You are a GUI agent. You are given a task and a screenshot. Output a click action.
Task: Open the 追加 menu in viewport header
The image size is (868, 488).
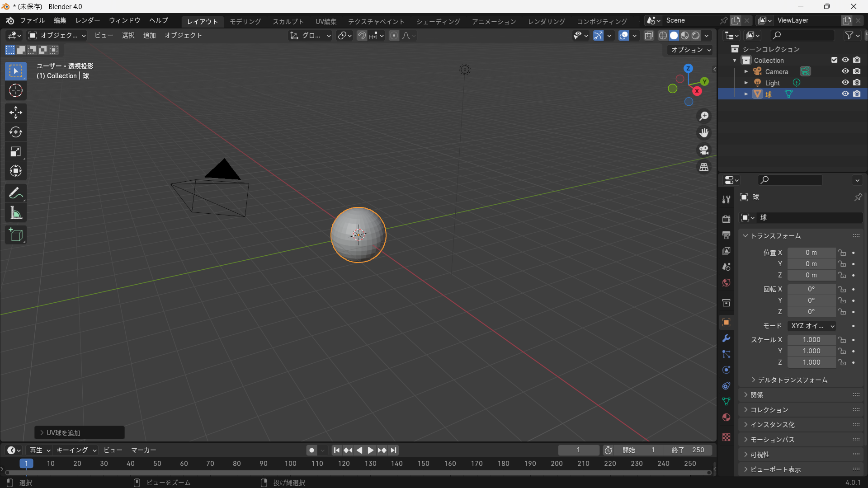(149, 35)
